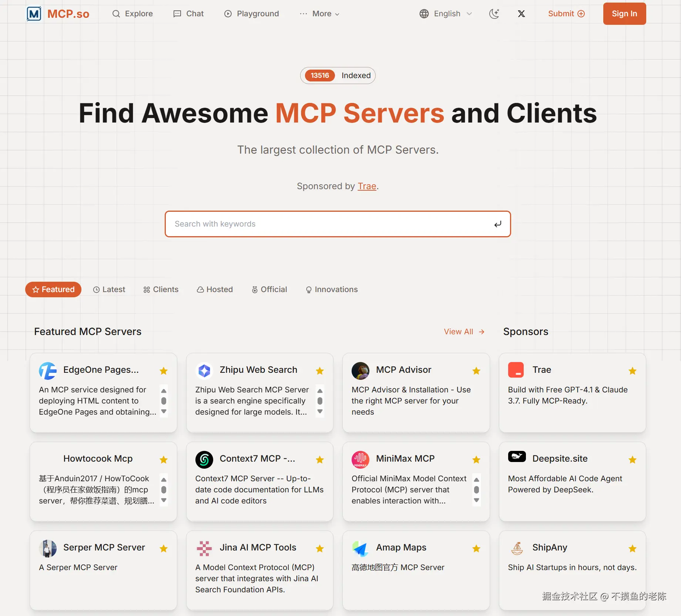This screenshot has width=681, height=616.
Task: Open the Explore nav item
Action: coord(132,14)
